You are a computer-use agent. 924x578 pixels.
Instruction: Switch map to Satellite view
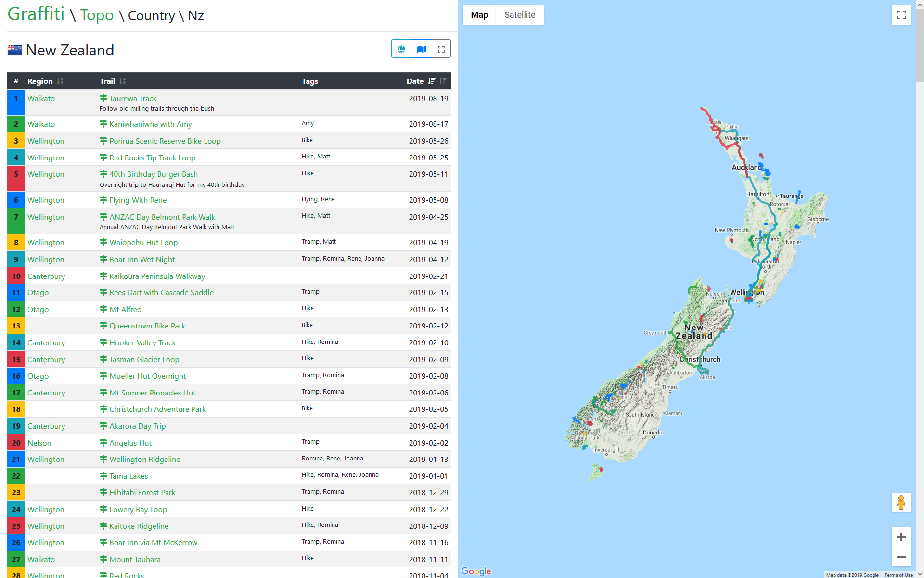[519, 15]
